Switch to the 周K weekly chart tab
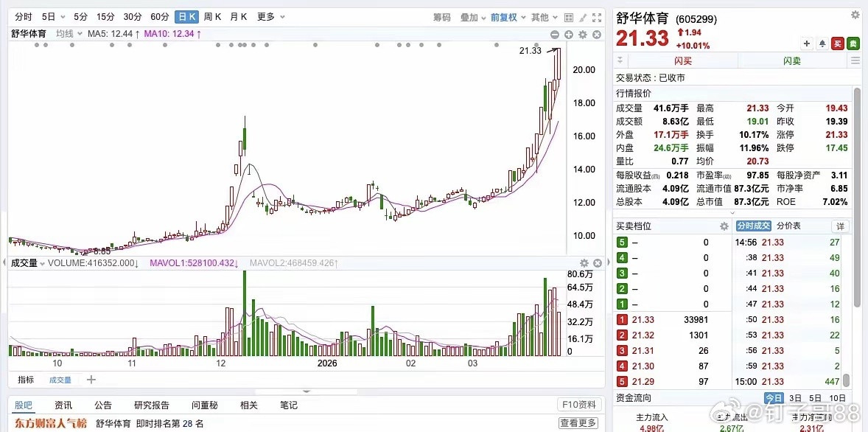 tap(212, 16)
